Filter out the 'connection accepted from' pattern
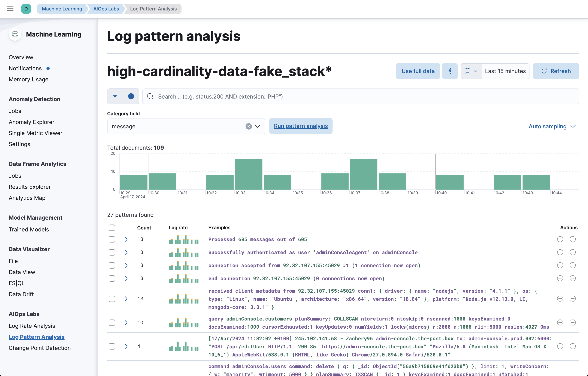The height and width of the screenshot is (376, 588). pos(573,265)
